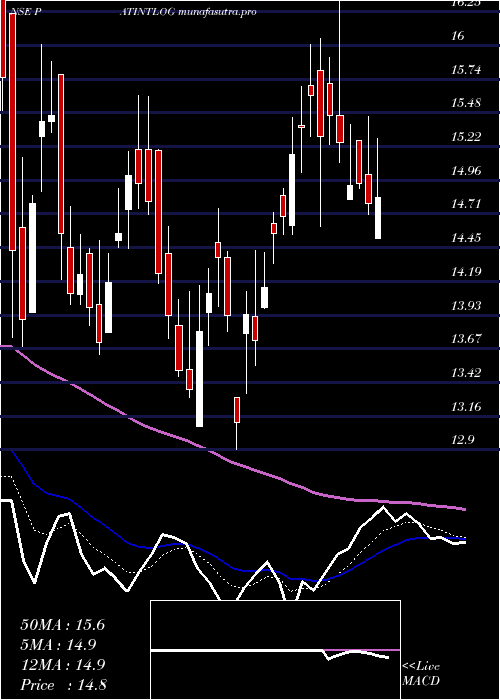Click the 13.16 price axis label

[x=467, y=406]
